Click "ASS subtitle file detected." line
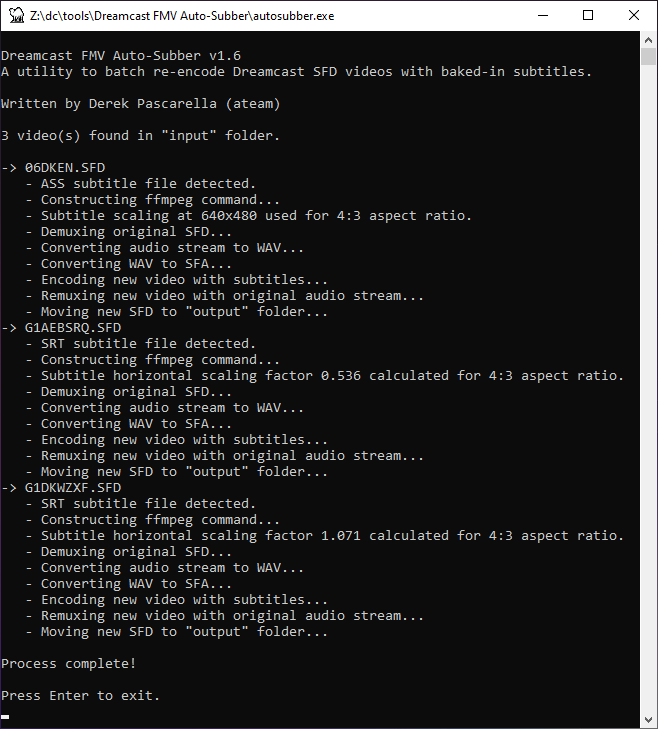Screen dimensions: 658x729 [x=148, y=184]
